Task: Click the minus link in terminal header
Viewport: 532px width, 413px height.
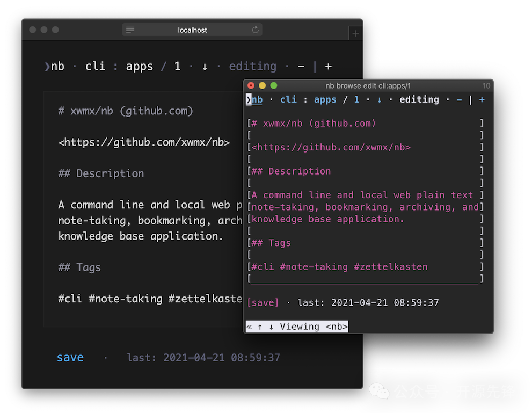Action: pos(459,100)
